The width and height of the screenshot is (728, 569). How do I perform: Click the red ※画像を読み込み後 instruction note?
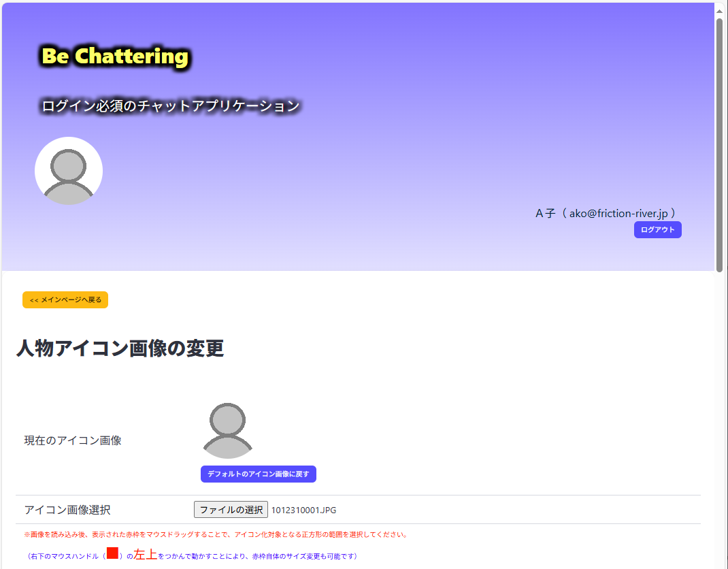click(216, 534)
